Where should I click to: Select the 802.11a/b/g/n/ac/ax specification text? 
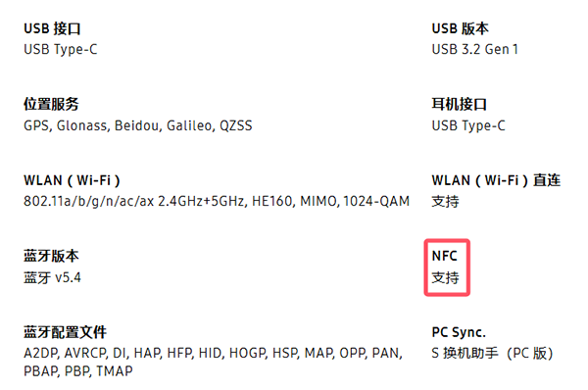click(x=217, y=202)
